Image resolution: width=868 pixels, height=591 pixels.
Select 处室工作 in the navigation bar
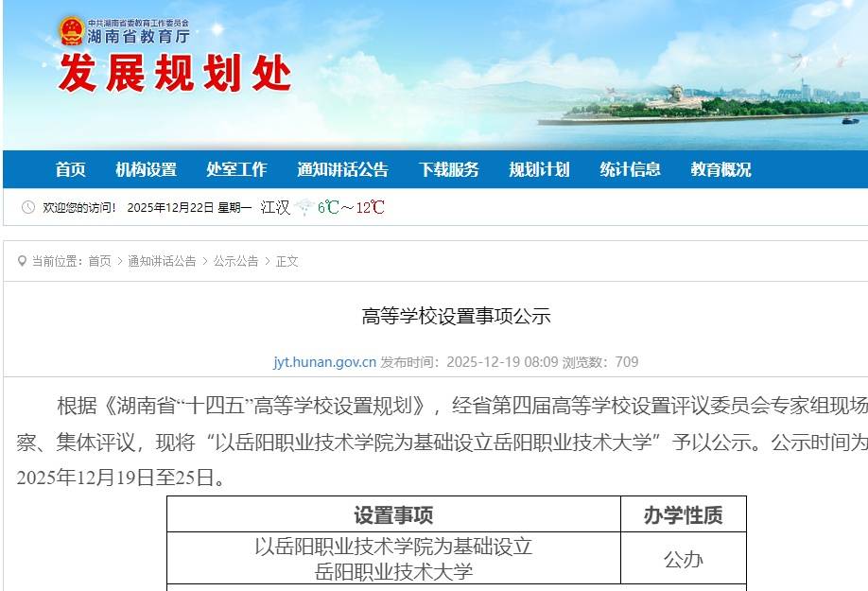(x=236, y=169)
